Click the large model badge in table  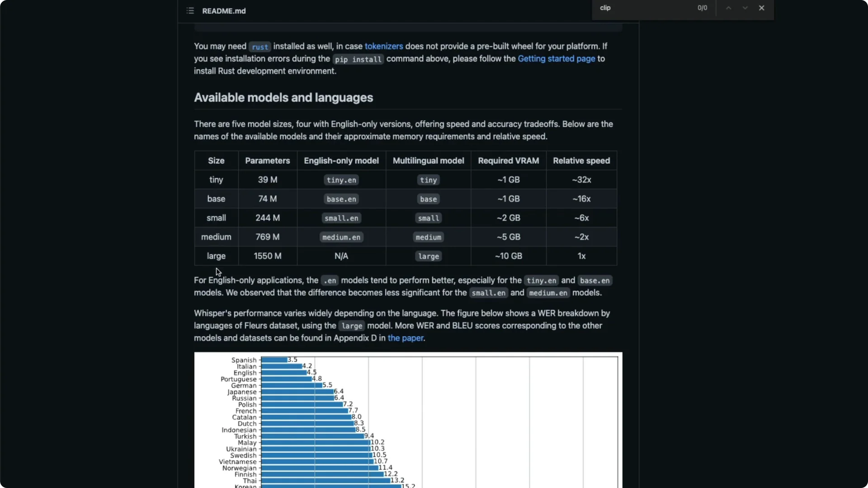[428, 256]
